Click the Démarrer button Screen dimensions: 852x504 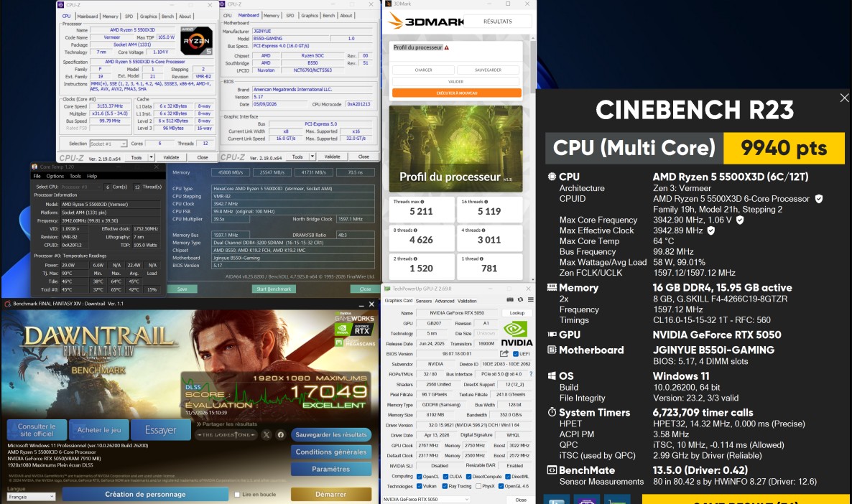pyautogui.click(x=331, y=494)
